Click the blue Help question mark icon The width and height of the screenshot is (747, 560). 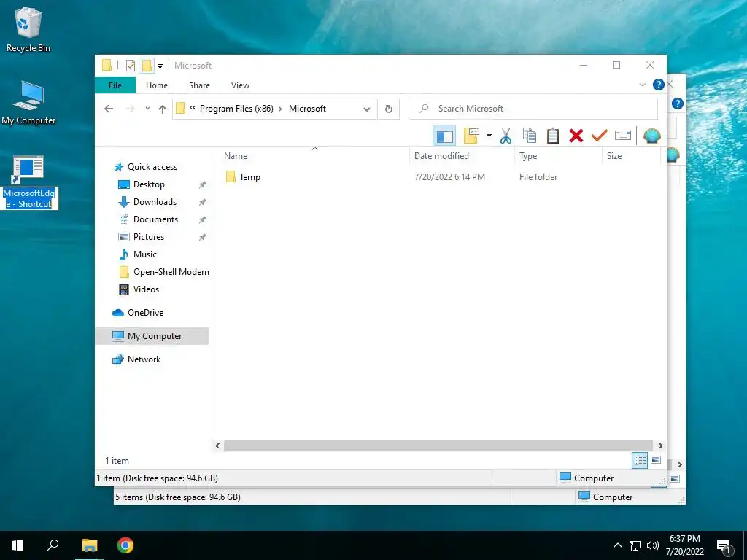659,85
